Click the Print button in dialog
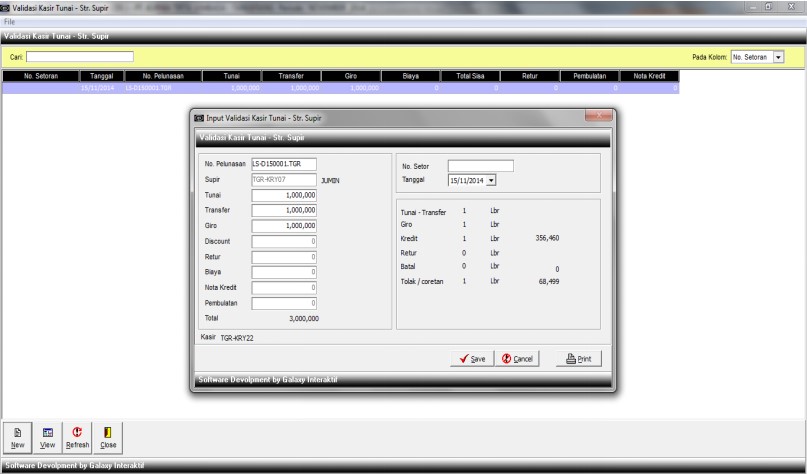This screenshot has width=807, height=474. [x=579, y=358]
